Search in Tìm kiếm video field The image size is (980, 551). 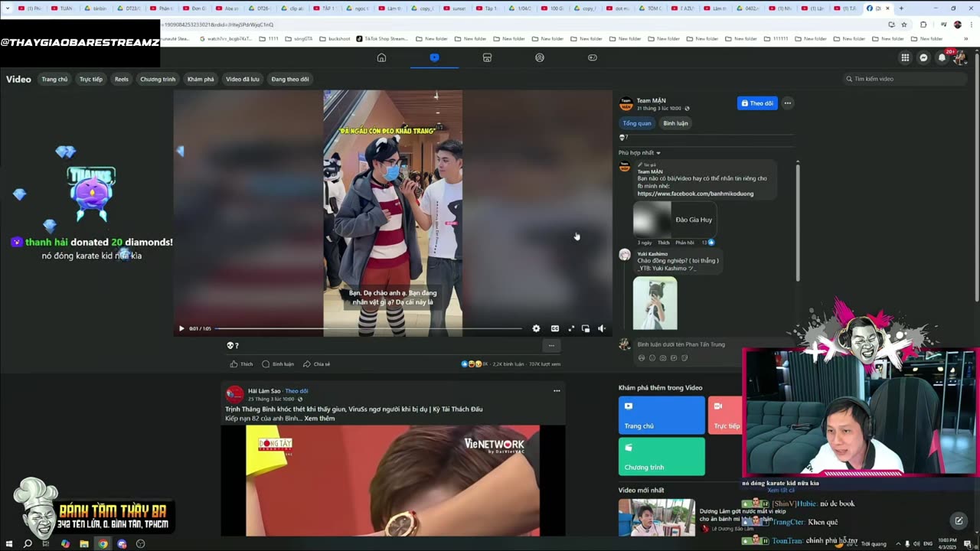903,79
